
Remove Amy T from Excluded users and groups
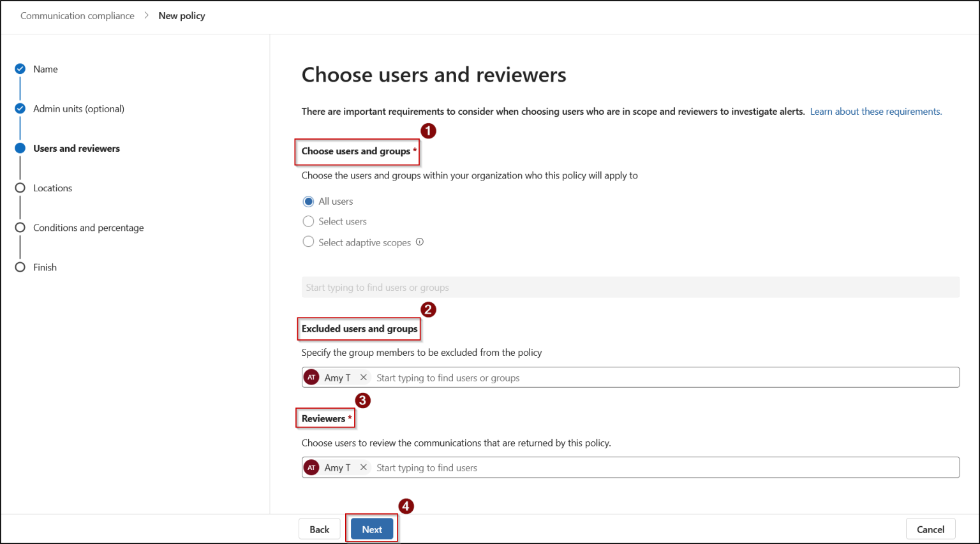point(363,377)
